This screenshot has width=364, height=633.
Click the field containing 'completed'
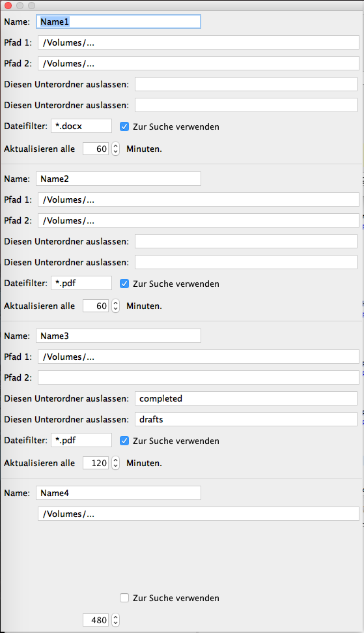click(x=246, y=398)
